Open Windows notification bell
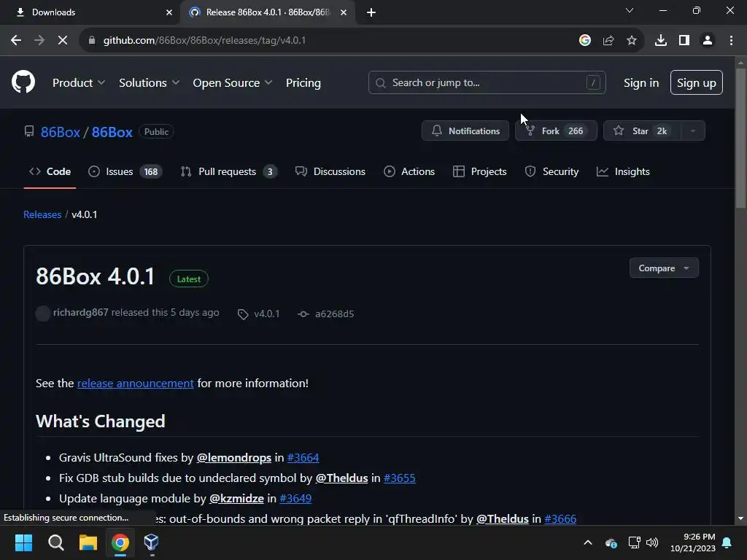Screen dimensions: 747x560 (x=727, y=542)
